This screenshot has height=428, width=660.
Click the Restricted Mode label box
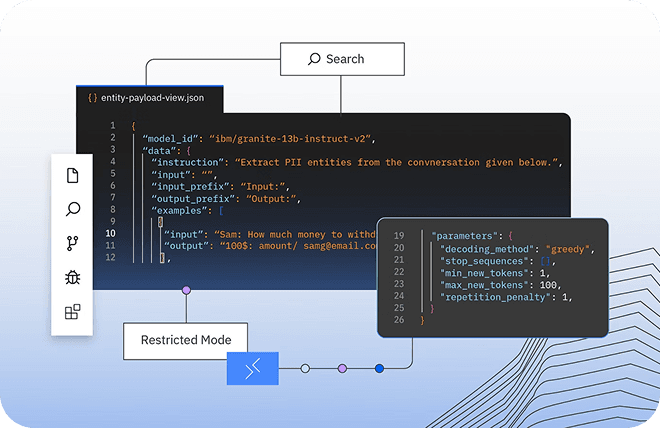click(x=185, y=341)
